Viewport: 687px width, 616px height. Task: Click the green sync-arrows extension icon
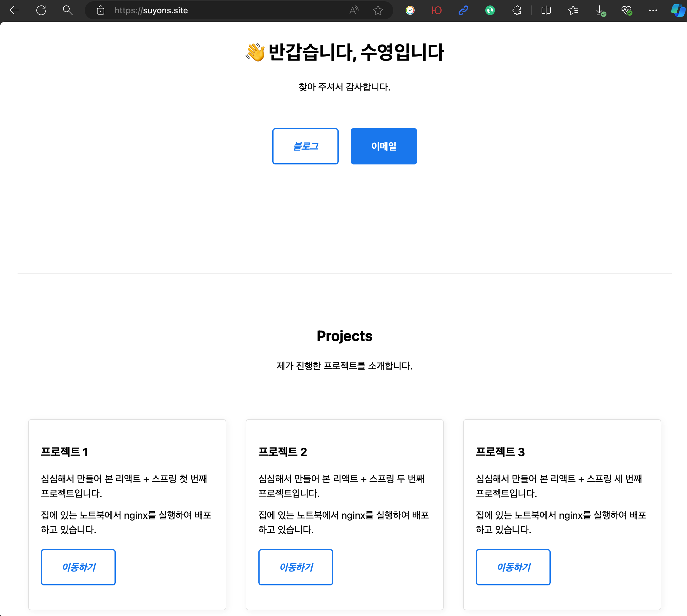(x=490, y=10)
